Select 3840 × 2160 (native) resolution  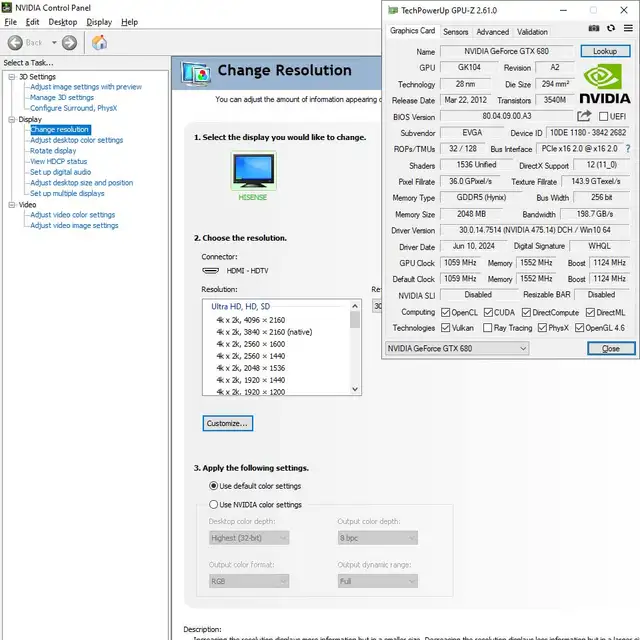coord(264,332)
